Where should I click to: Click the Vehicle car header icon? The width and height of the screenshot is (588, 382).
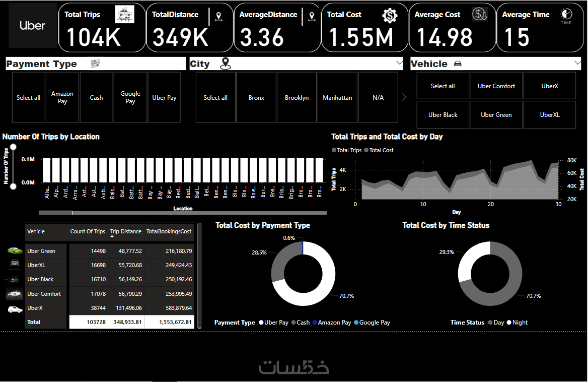458,64
